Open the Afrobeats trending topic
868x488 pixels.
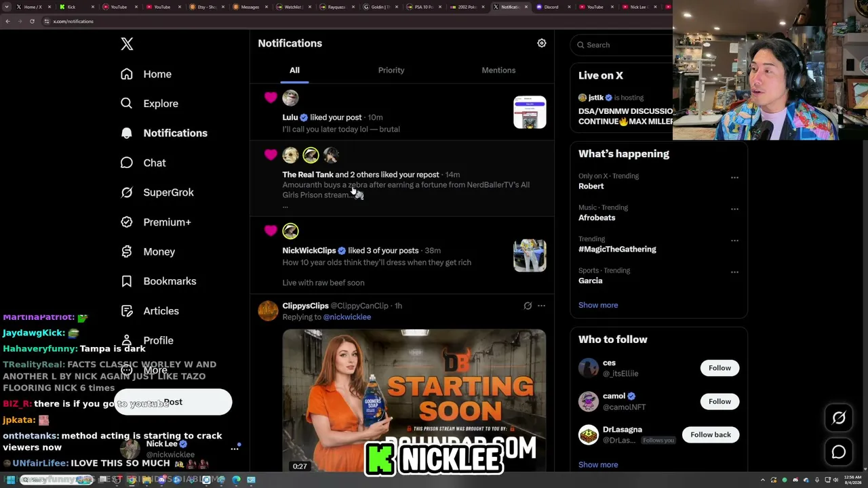click(x=597, y=218)
